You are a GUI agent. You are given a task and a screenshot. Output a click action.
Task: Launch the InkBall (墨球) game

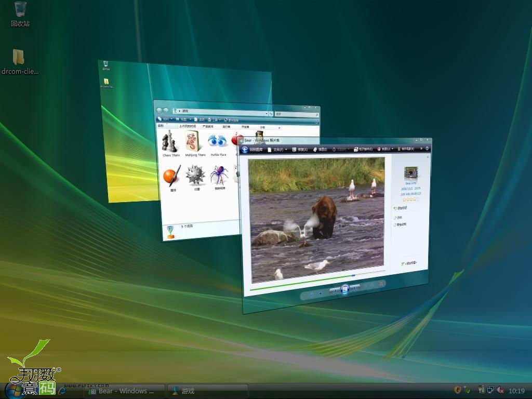(172, 178)
